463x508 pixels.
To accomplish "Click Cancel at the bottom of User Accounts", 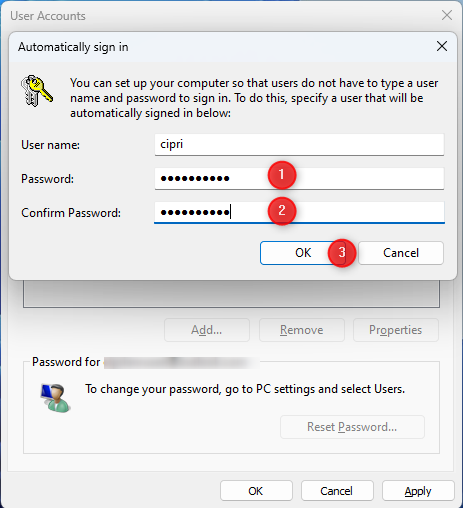I will coord(337,491).
